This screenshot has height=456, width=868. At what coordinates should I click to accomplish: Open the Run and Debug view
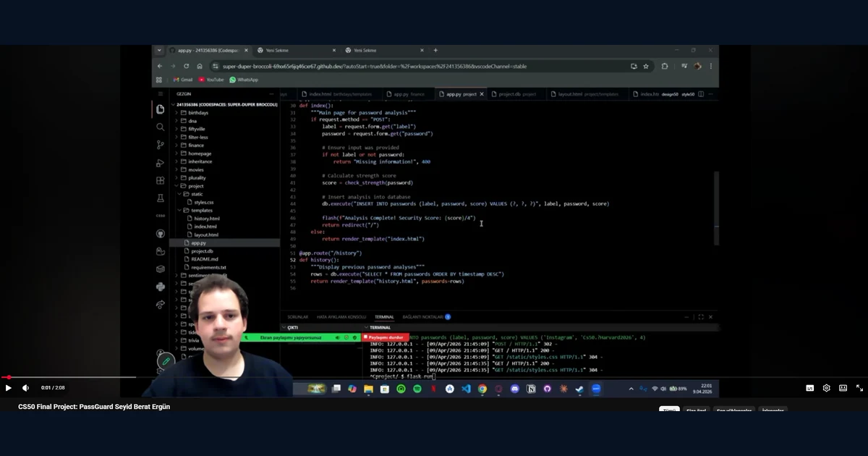point(161,163)
